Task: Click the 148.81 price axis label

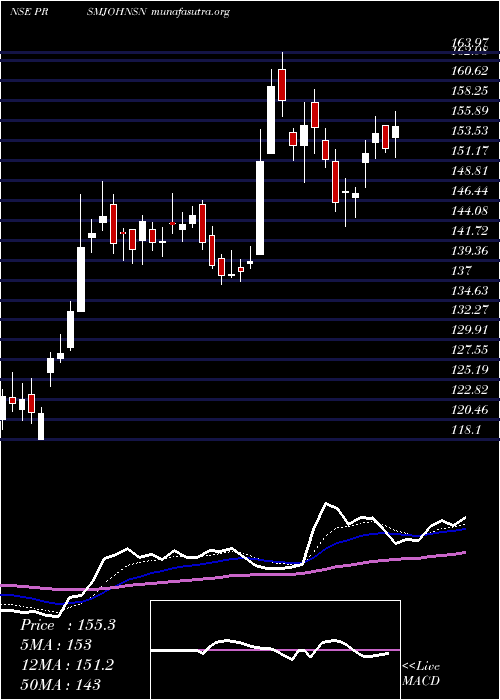Action: click(469, 171)
